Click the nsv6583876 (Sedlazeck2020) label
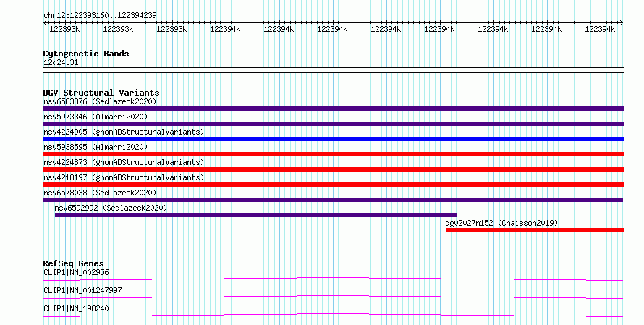This screenshot has height=325, width=644. pos(100,101)
